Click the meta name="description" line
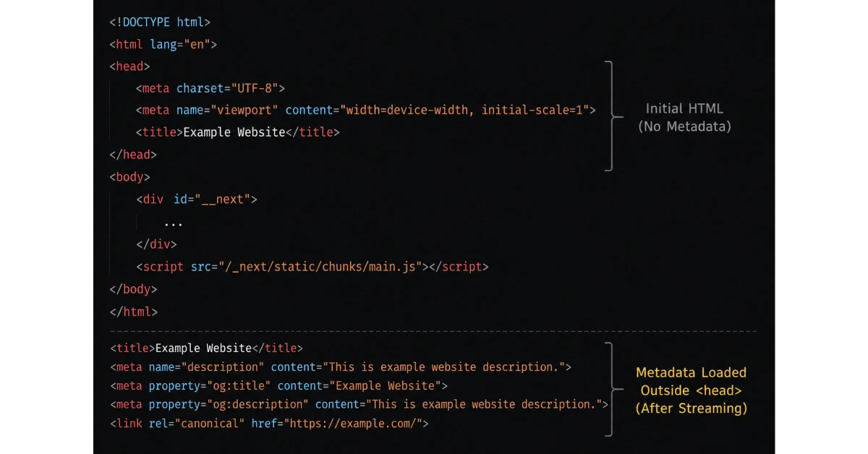 pos(341,367)
